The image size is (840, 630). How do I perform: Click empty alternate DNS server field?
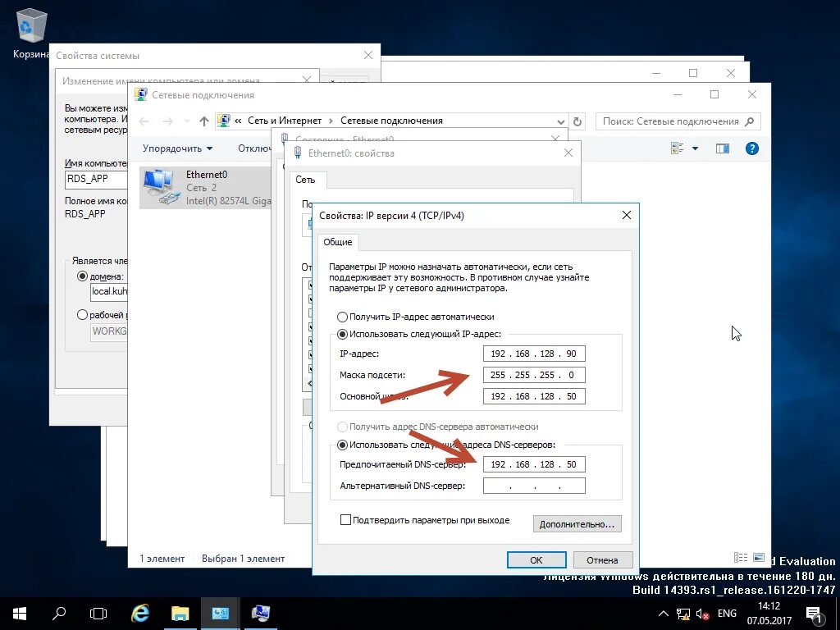(x=534, y=486)
